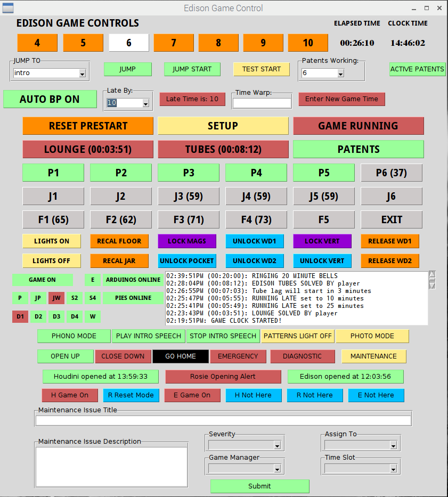This screenshot has width=448, height=497.
Task: Select the W status indicator
Action: 93,316
